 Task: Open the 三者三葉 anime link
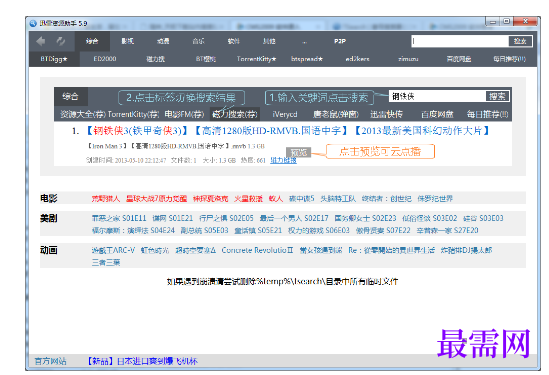tap(106, 262)
